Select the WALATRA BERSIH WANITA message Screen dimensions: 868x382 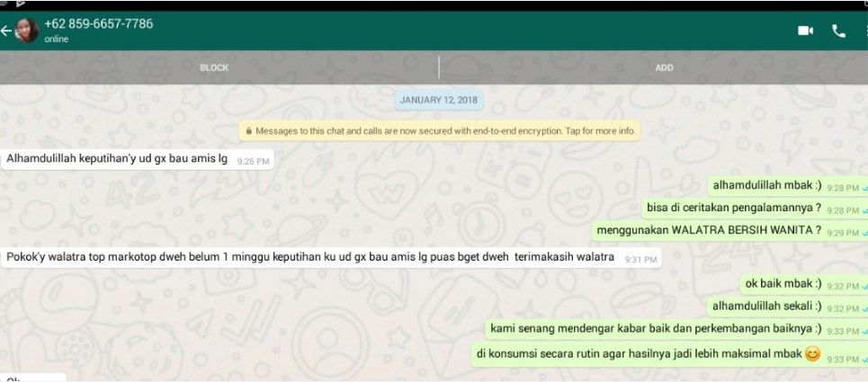coord(729,231)
